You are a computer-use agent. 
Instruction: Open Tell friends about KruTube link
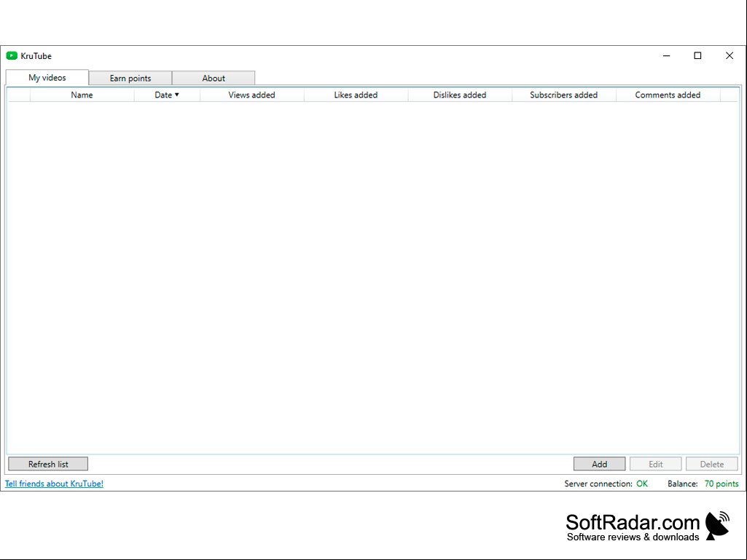pyautogui.click(x=55, y=484)
